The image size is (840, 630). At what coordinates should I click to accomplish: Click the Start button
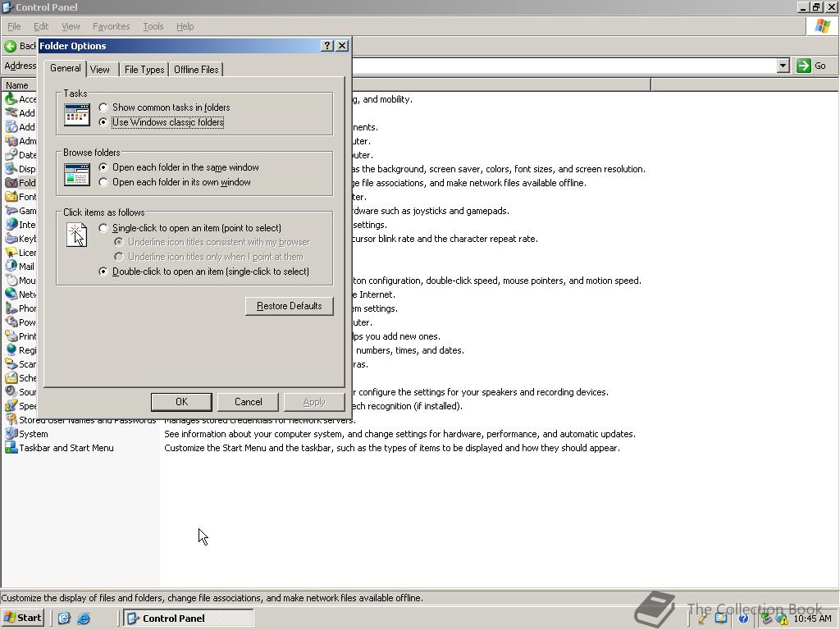(x=23, y=618)
